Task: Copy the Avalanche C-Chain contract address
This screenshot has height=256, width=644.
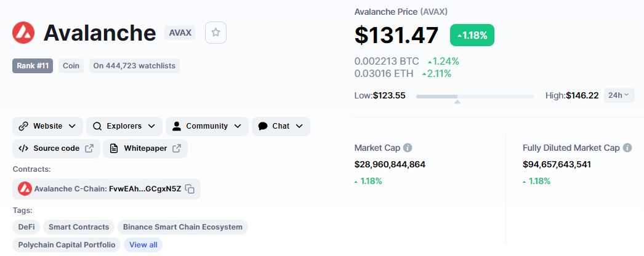Action: pyautogui.click(x=190, y=189)
